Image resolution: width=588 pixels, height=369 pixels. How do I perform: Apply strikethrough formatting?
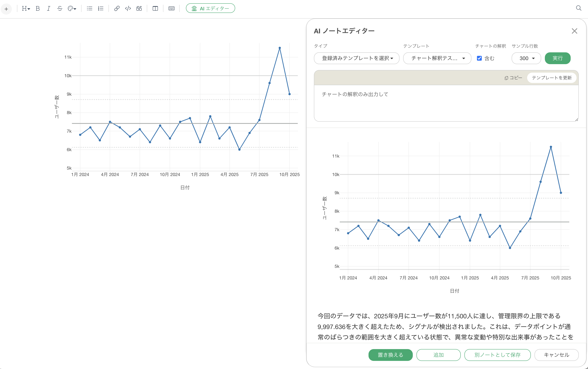[x=60, y=8]
